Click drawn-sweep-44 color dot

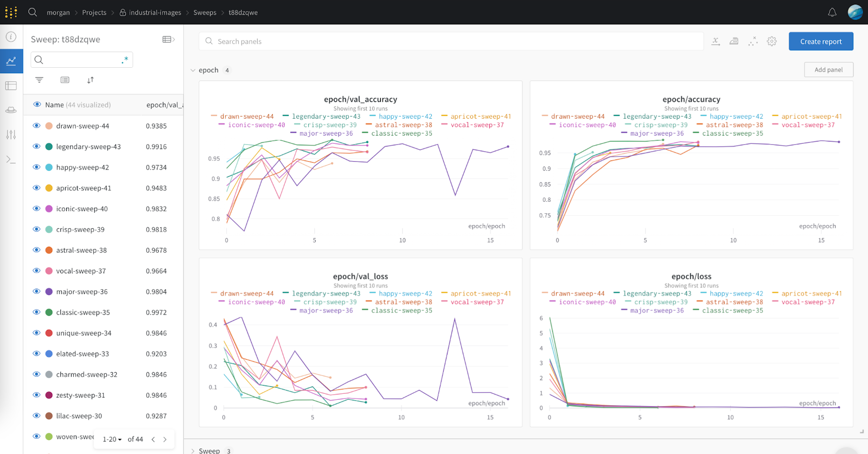pyautogui.click(x=49, y=126)
